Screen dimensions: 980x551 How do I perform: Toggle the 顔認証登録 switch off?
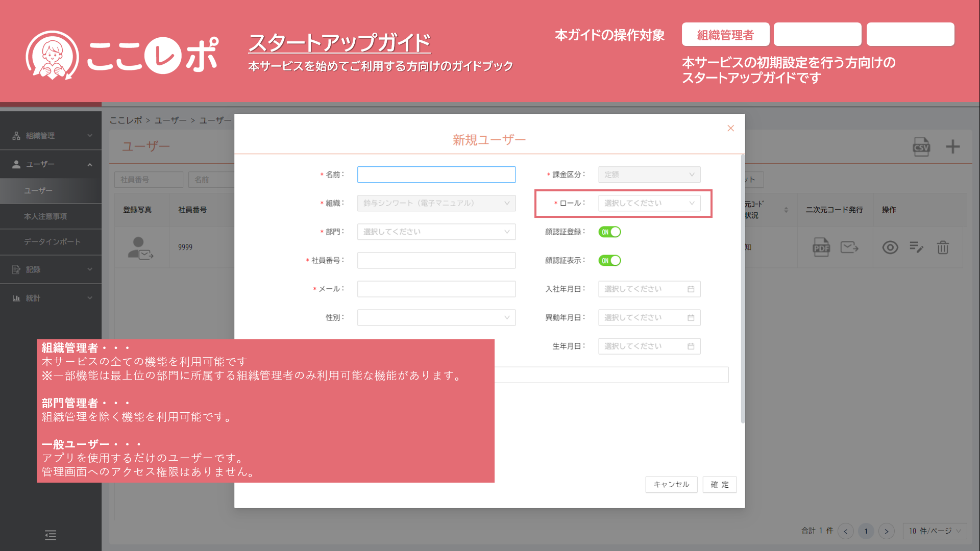pyautogui.click(x=609, y=232)
